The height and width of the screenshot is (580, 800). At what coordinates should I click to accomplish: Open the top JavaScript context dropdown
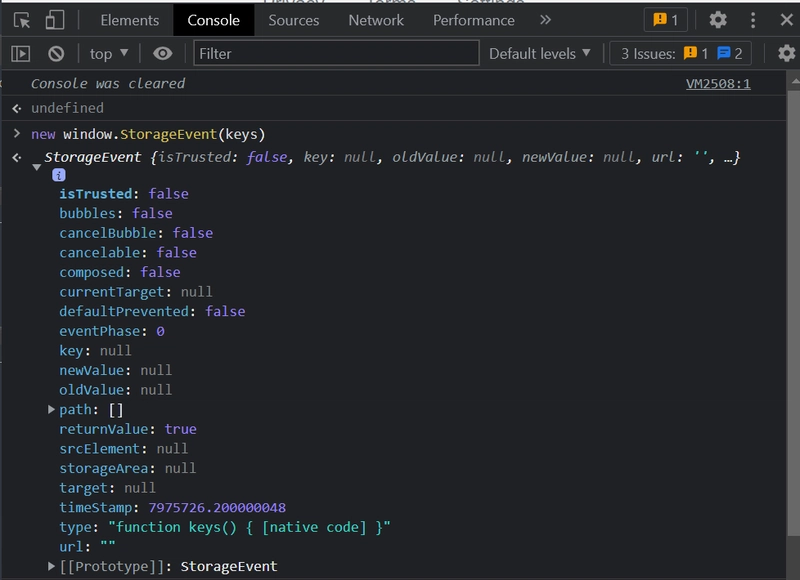pos(109,54)
